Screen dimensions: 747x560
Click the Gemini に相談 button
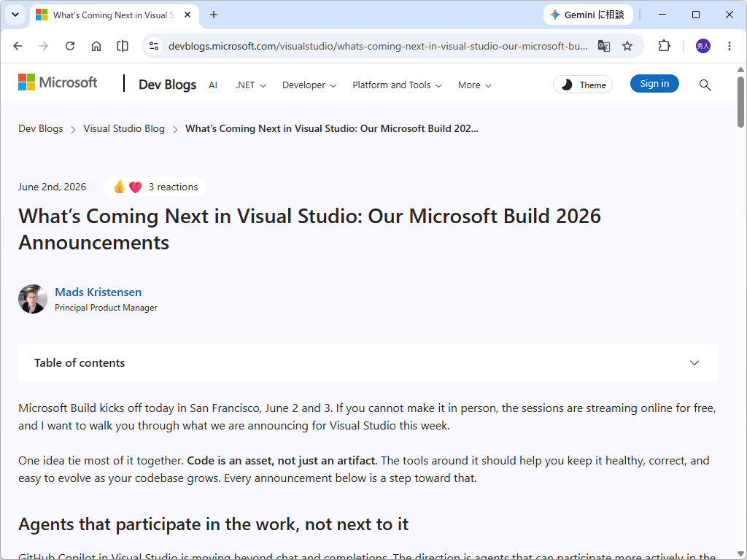coord(588,15)
